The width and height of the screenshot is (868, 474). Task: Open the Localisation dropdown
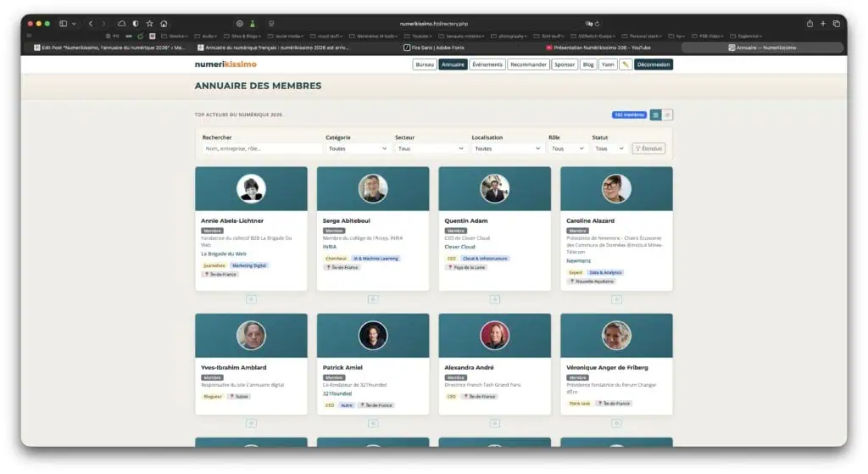click(x=507, y=148)
